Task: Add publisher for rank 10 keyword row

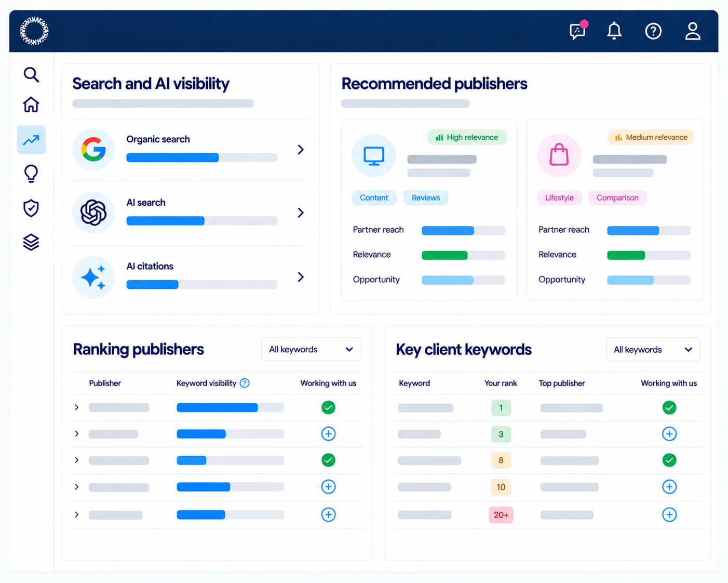Action: point(669,487)
